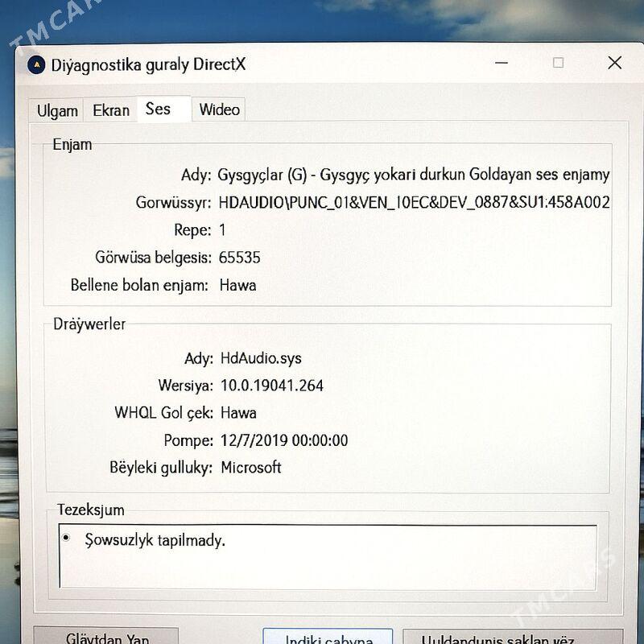Click inside the Tezeksjum notes box
The width and height of the screenshot is (644, 644).
click(x=328, y=568)
